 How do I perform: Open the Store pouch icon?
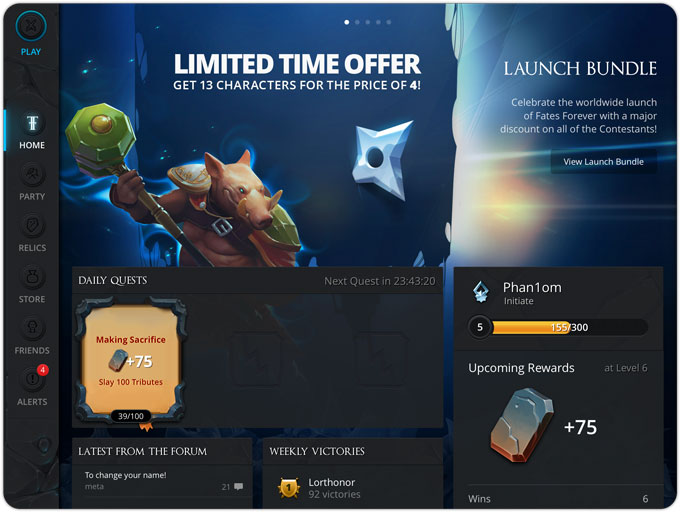pos(32,277)
